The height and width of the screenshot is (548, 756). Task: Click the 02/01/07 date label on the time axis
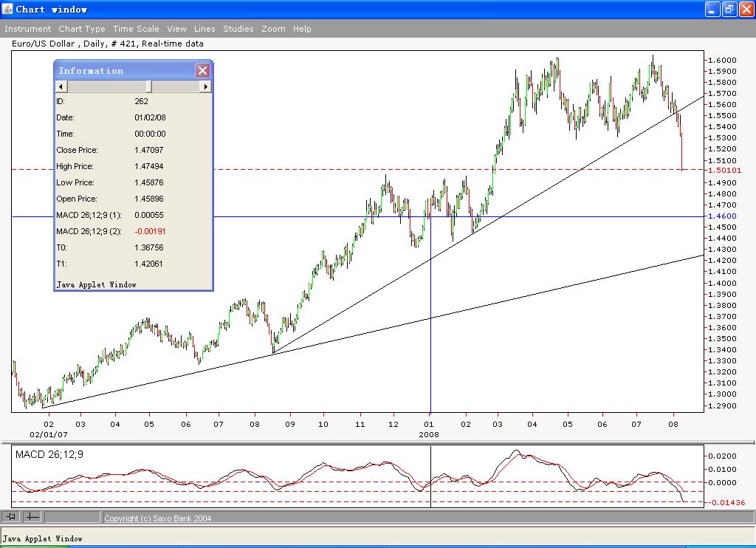[49, 435]
